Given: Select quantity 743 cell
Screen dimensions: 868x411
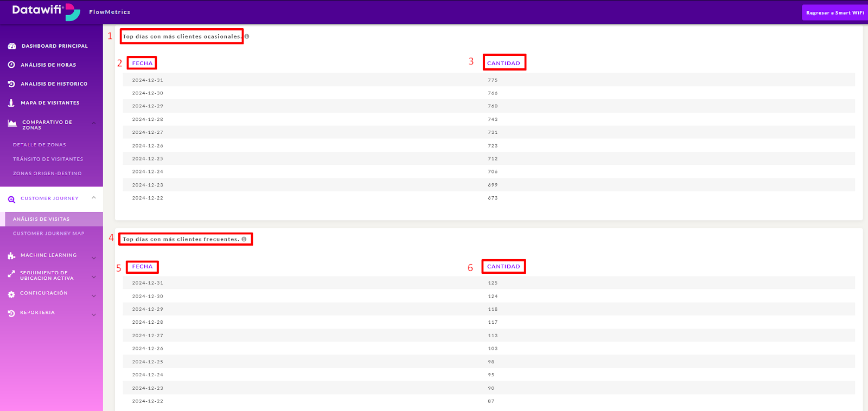Looking at the screenshot, I should (493, 119).
